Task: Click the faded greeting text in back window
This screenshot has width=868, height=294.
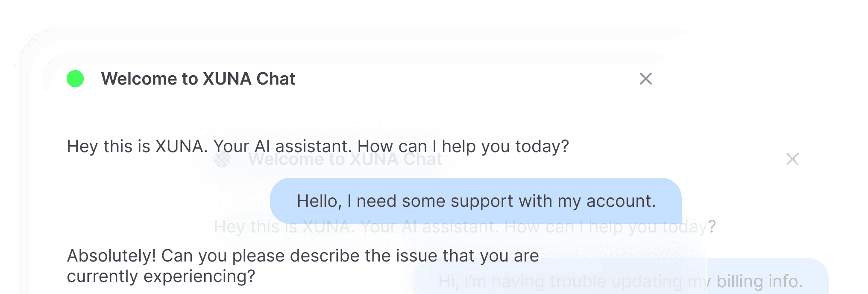Action: (x=460, y=226)
